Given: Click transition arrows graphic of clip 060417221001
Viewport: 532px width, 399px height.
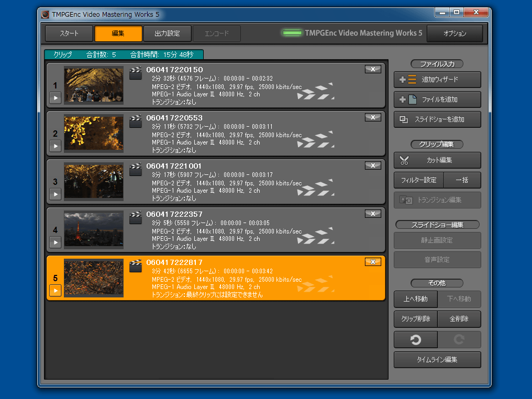Looking at the screenshot, I should 316,187.
